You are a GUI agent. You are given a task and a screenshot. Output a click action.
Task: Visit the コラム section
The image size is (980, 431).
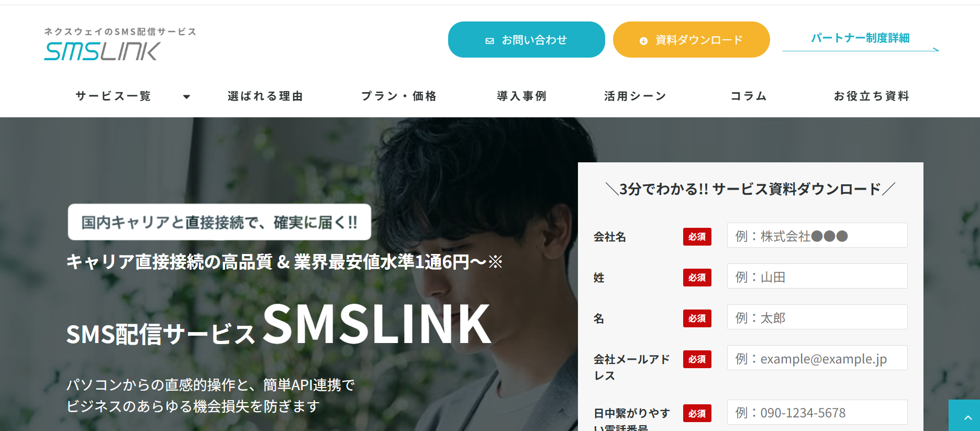tap(749, 96)
